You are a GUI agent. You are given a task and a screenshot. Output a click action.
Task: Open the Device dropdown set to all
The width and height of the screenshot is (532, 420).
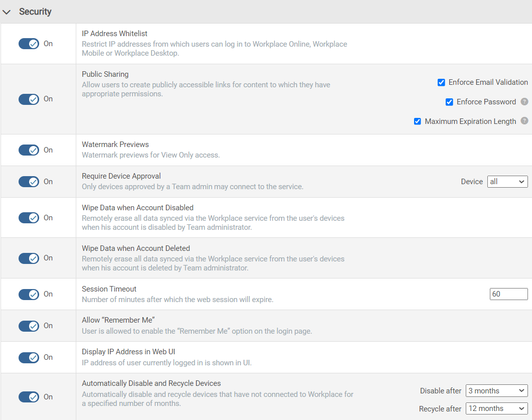point(507,182)
